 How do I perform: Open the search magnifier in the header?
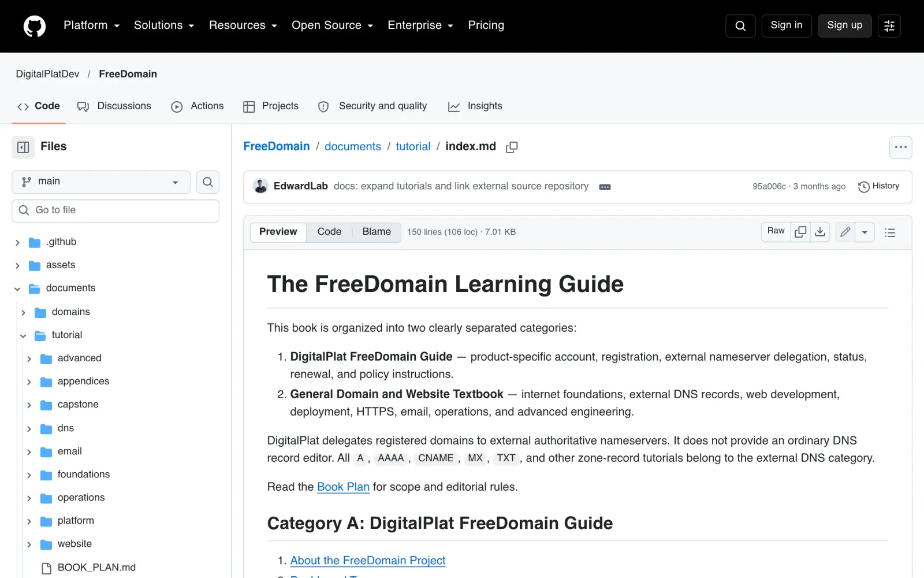click(740, 26)
